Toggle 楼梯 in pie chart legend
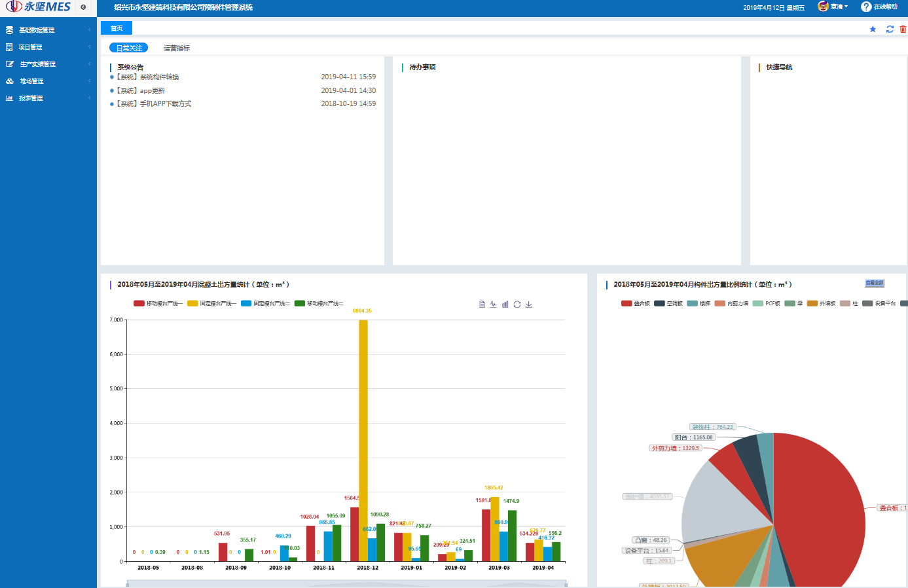This screenshot has width=908, height=588. click(699, 304)
